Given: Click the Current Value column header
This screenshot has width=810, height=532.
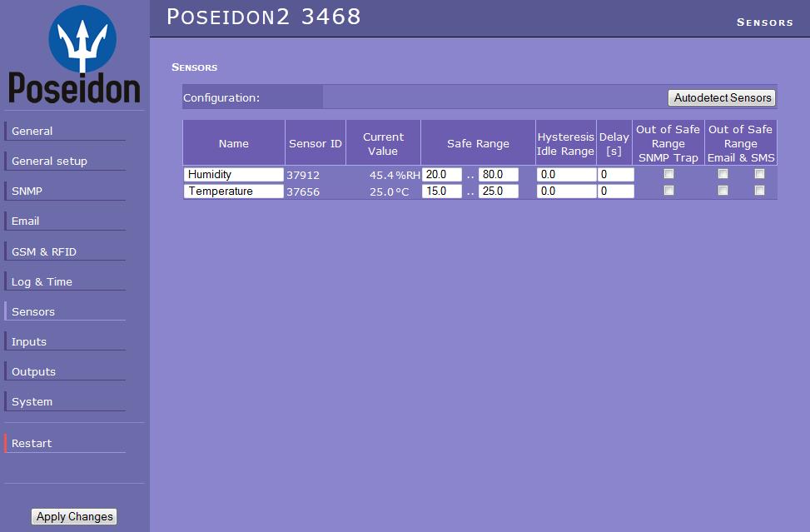Looking at the screenshot, I should click(383, 143).
